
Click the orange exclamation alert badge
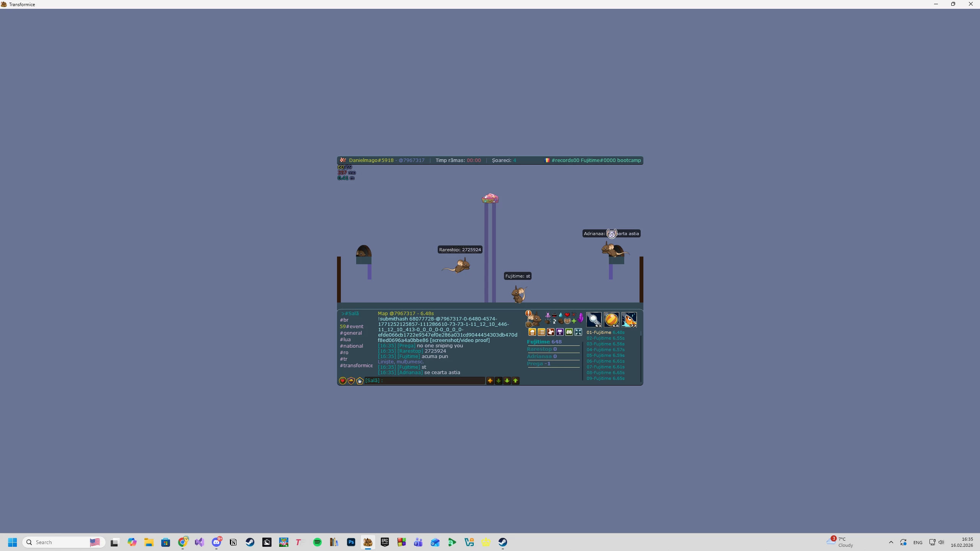click(528, 314)
